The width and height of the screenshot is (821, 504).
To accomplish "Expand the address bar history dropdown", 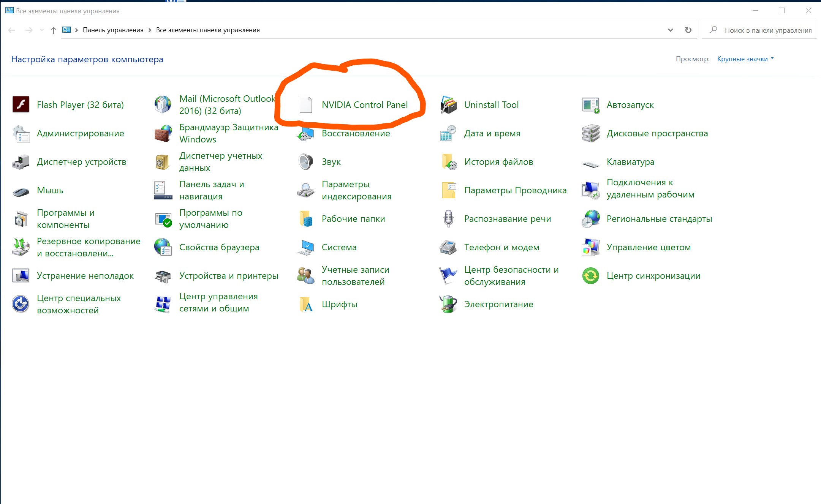I will tap(671, 30).
